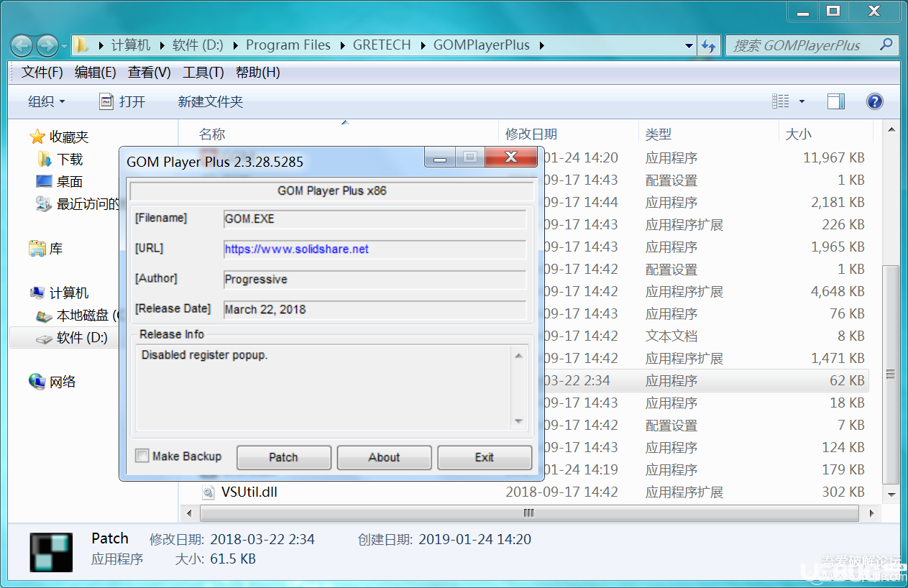Viewport: 908px width, 588px height.
Task: Click the change view icon in Explorer toolbar
Action: [781, 101]
